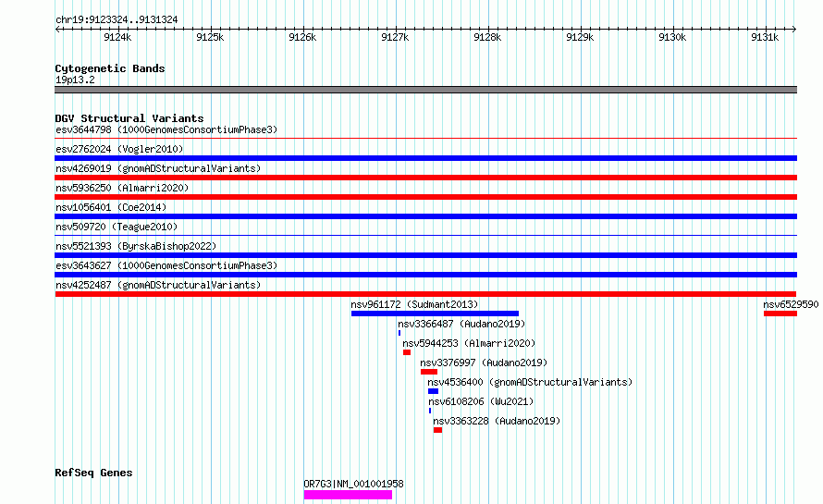Click the nsv961172 (Sudmant2013) blue bar
823x504 pixels.
[x=435, y=313]
